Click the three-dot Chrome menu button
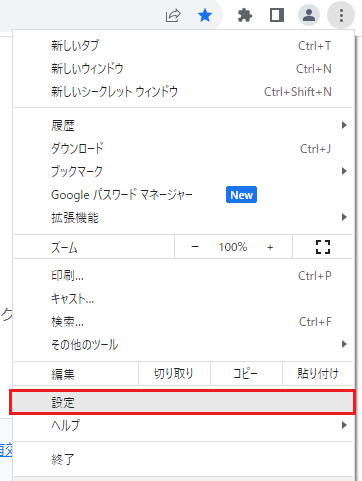362x481 pixels. pyautogui.click(x=341, y=15)
